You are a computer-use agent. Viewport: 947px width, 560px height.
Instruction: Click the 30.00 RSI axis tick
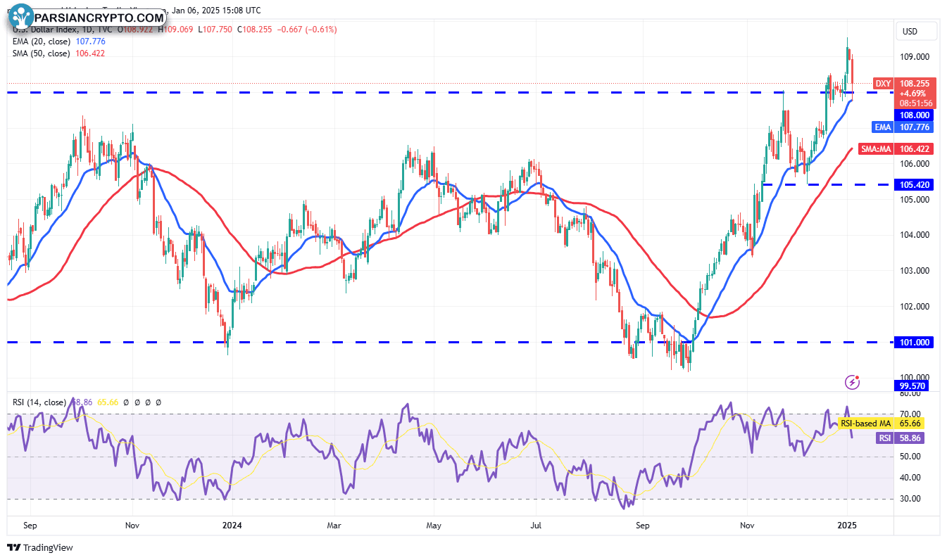pos(910,499)
